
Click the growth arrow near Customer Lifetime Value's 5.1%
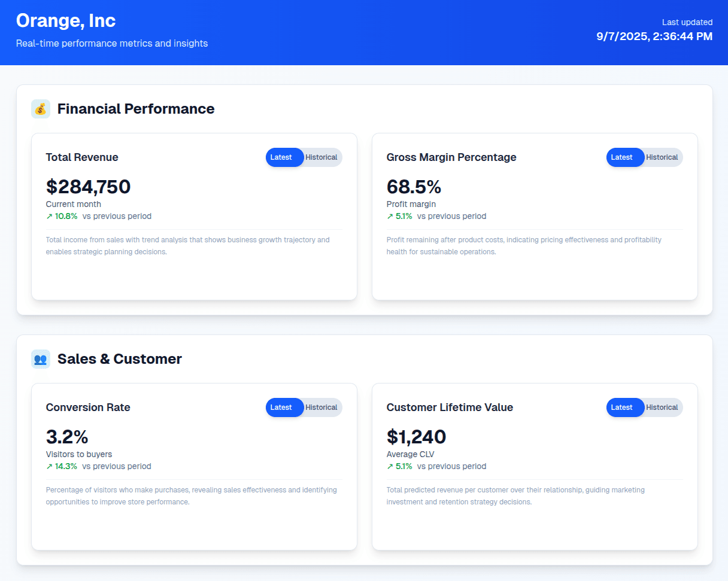coord(389,466)
